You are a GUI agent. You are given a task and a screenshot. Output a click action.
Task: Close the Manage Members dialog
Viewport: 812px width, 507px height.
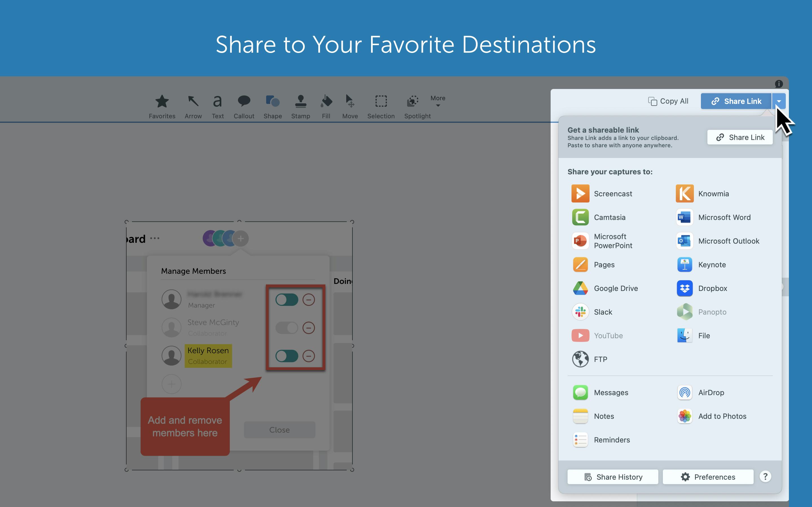[279, 430]
